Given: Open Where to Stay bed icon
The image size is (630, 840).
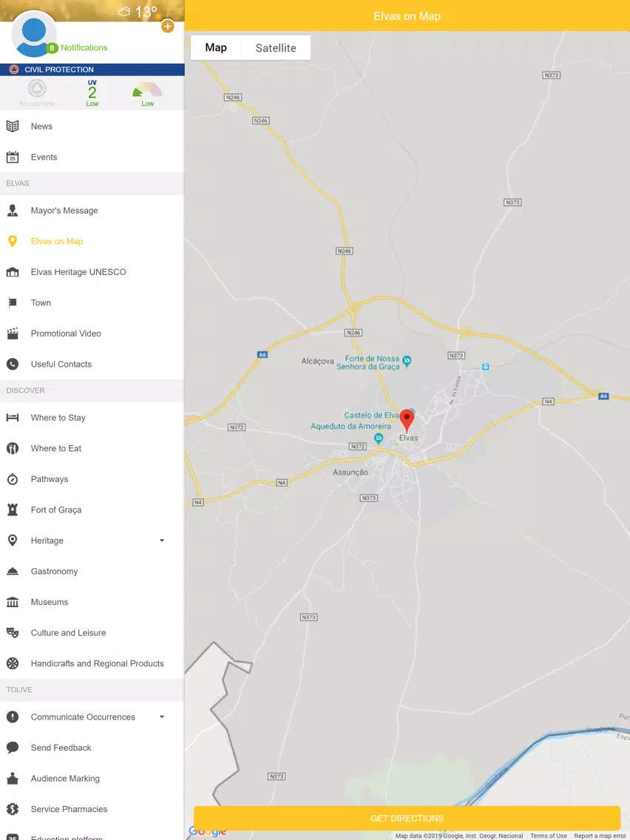Looking at the screenshot, I should 13,418.
